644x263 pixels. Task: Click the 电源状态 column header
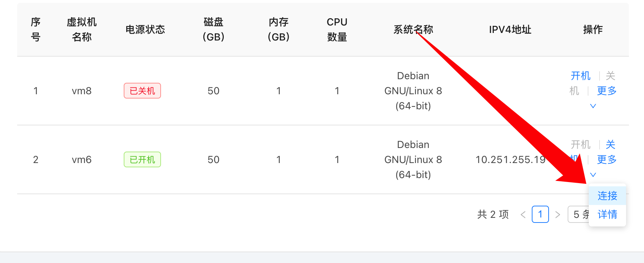pyautogui.click(x=145, y=30)
